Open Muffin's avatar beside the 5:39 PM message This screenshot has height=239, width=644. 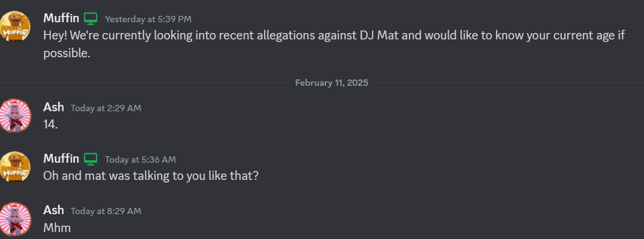tap(15, 27)
